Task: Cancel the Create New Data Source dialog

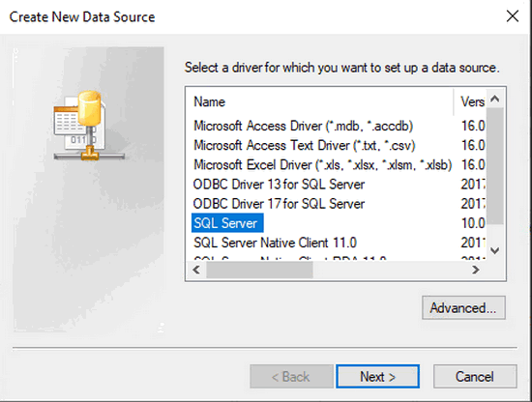Action: [475, 377]
